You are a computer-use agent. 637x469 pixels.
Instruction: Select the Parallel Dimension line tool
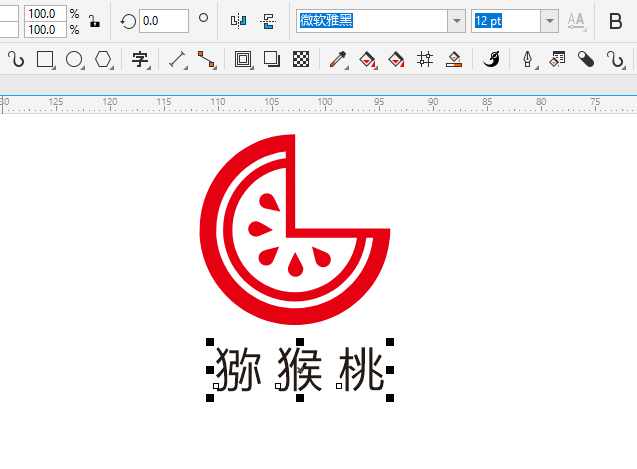pyautogui.click(x=177, y=59)
